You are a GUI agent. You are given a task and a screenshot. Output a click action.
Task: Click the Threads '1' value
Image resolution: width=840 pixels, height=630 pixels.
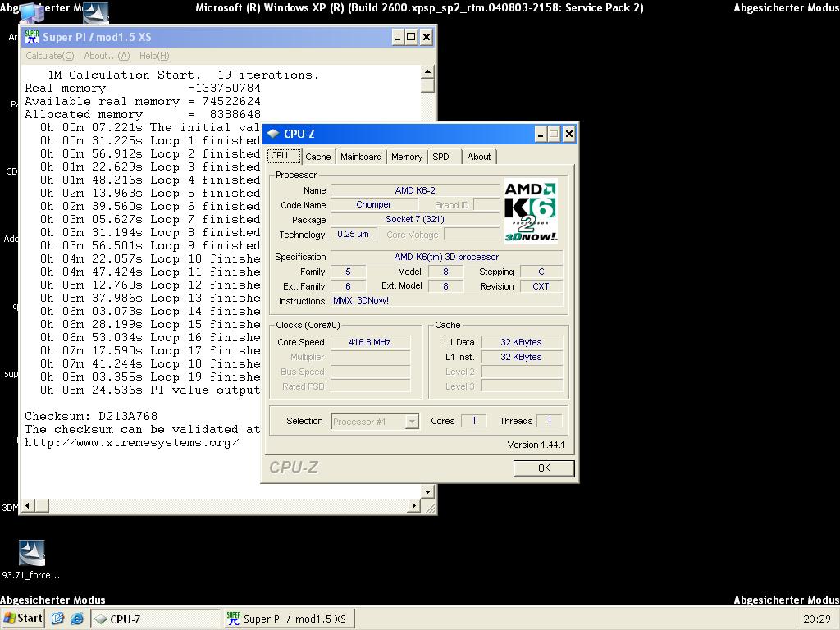point(549,421)
